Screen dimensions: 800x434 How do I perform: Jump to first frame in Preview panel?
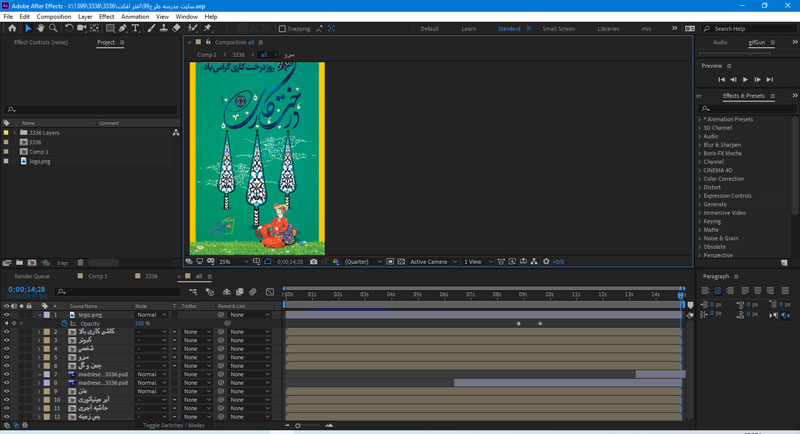coord(721,80)
